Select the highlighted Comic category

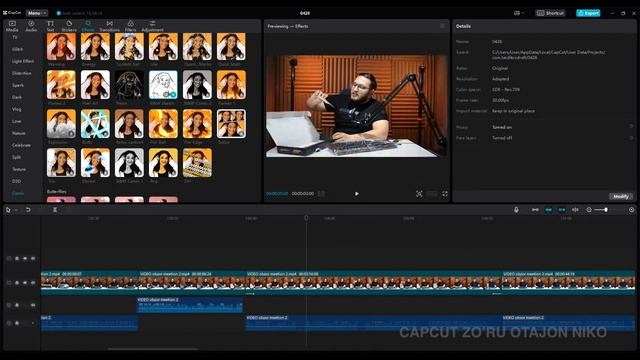[x=18, y=193]
